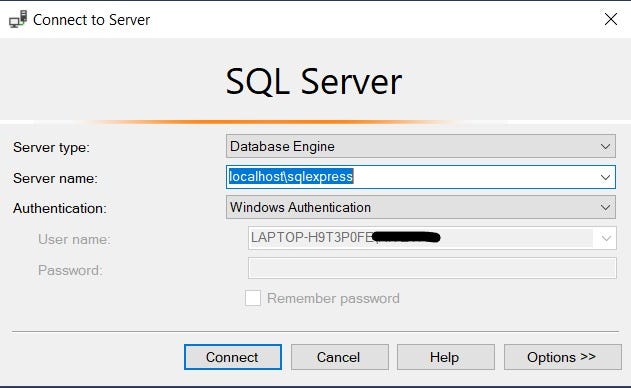Select the Windows Authentication value
Image resolution: width=631 pixels, height=388 pixels.
point(300,207)
